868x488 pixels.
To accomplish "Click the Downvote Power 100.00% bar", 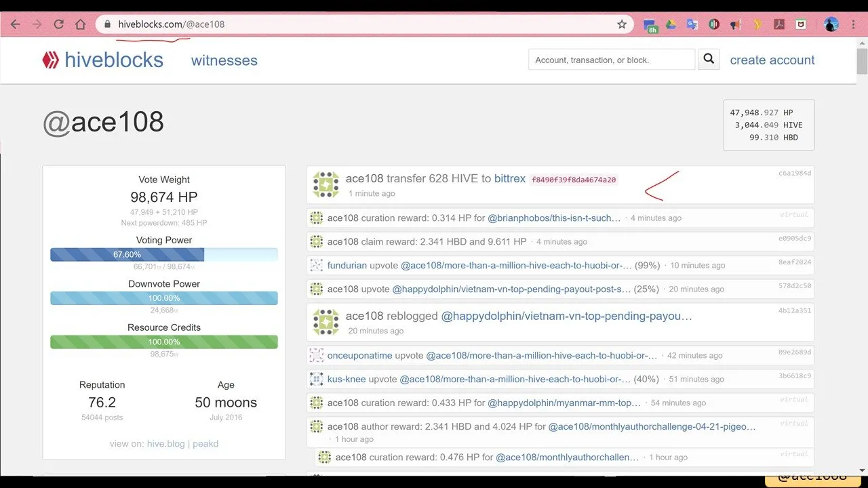I will pos(164,298).
